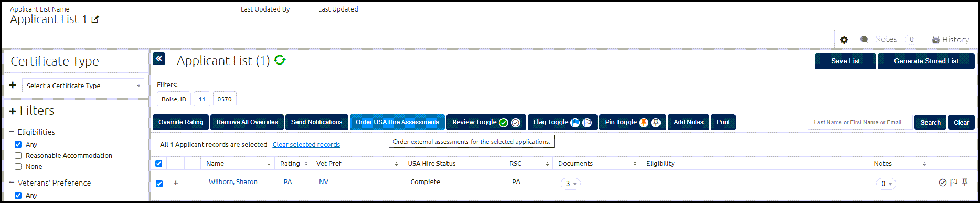Image resolution: width=980 pixels, height=203 pixels.
Task: Check the Reasonable Accommodation filter
Action: coord(18,155)
